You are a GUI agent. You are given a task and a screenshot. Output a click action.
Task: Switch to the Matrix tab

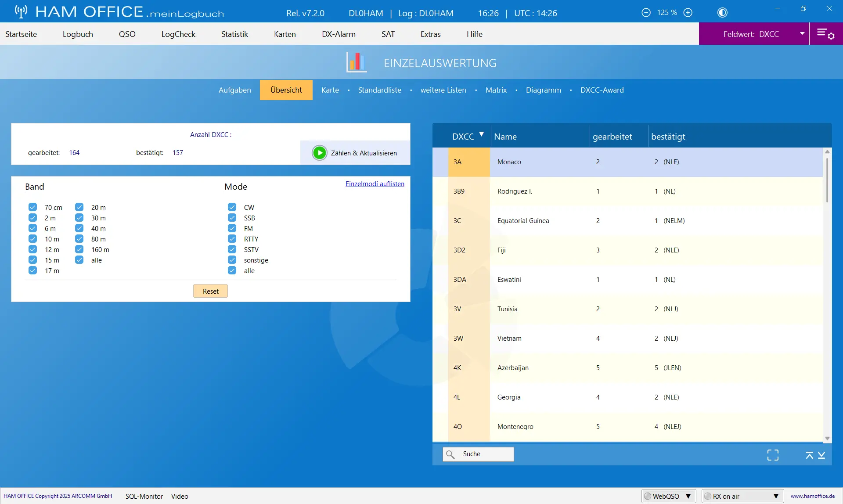[496, 90]
